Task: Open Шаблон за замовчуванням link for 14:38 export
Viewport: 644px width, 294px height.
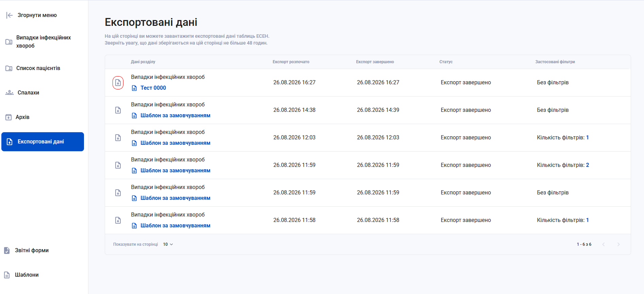Action: click(175, 116)
